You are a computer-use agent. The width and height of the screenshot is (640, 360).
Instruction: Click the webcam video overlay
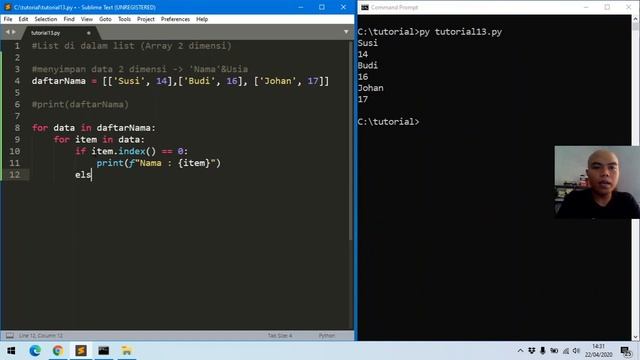597,182
